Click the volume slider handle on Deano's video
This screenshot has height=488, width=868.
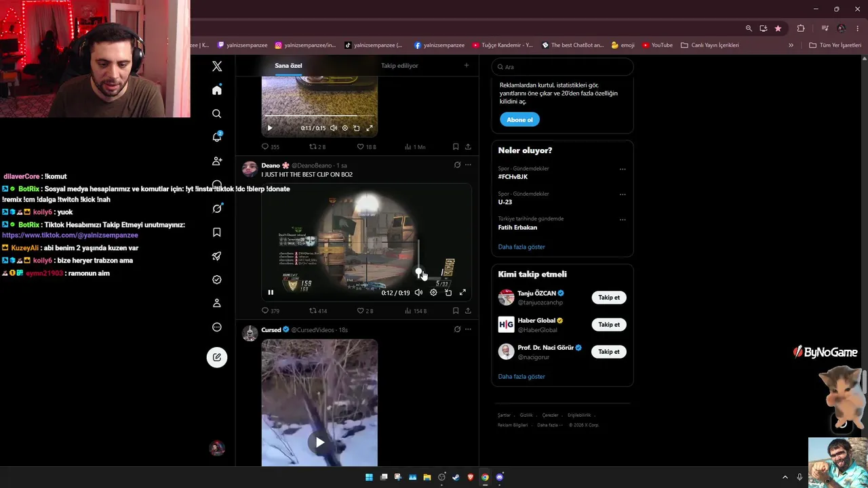(x=418, y=272)
